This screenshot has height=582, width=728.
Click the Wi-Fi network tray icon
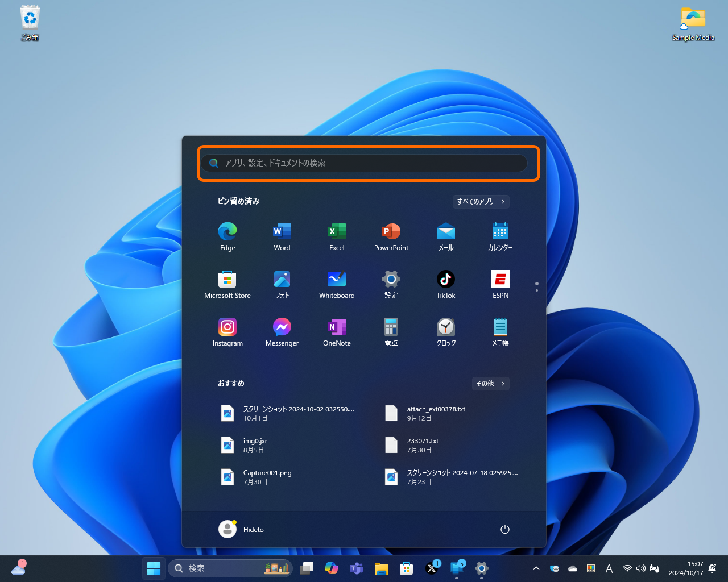click(627, 568)
